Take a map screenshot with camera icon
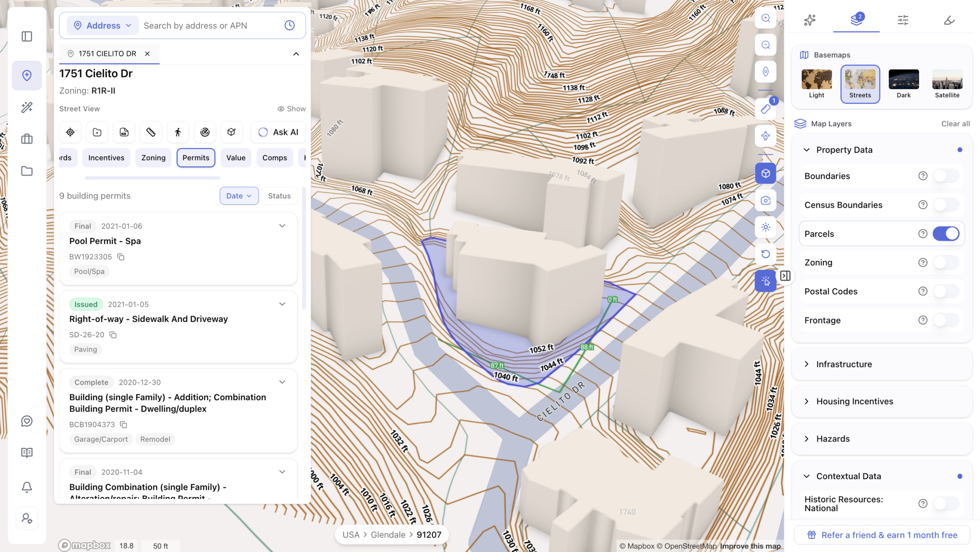The image size is (980, 552). point(766,200)
